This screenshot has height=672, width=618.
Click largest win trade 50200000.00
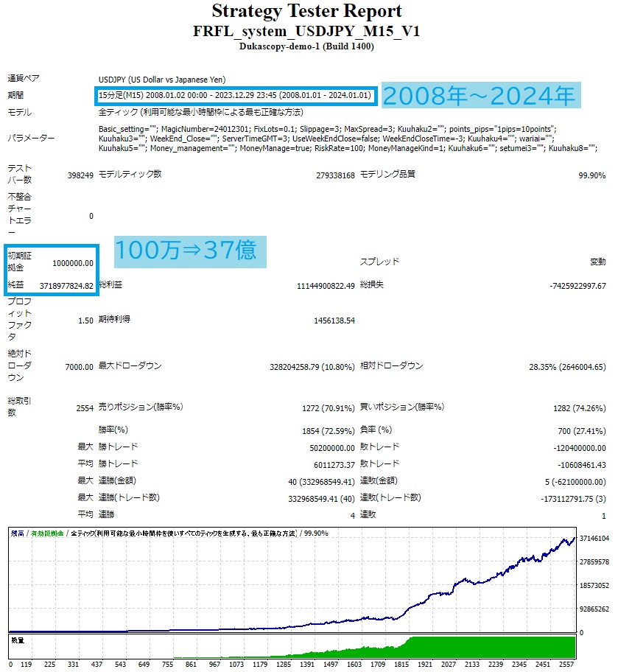tap(332, 448)
